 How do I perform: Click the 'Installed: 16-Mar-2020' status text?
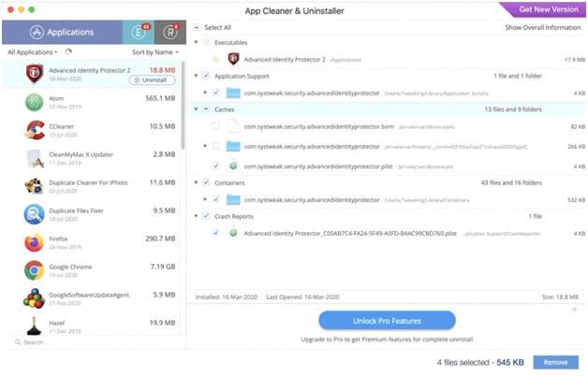pyautogui.click(x=227, y=297)
